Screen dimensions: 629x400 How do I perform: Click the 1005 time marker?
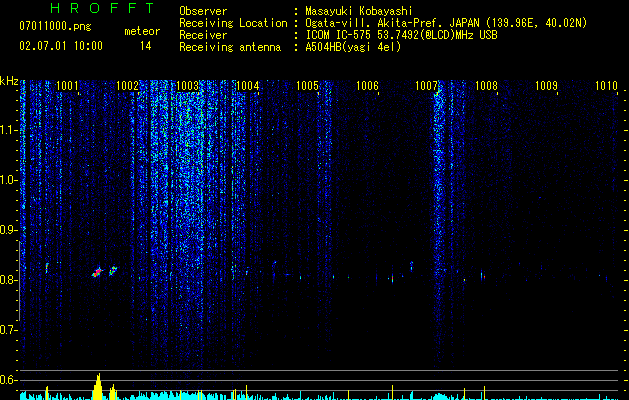point(307,86)
